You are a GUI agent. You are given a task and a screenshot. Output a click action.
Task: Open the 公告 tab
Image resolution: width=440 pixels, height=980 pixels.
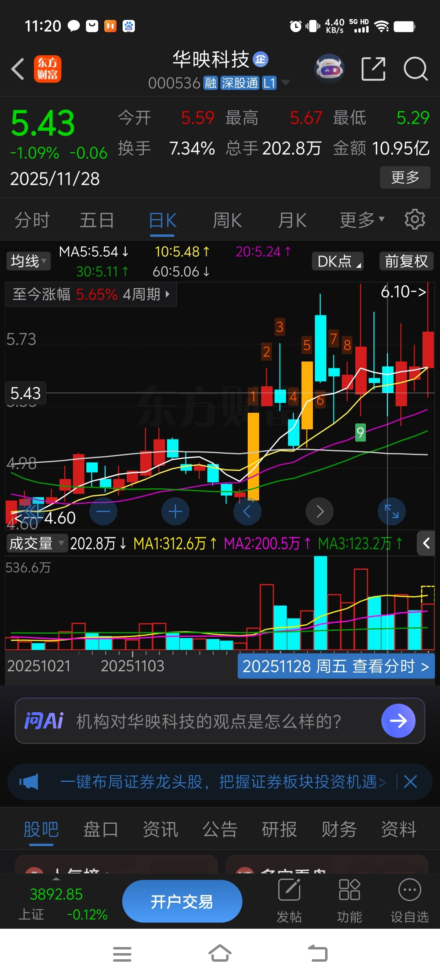pyautogui.click(x=220, y=829)
